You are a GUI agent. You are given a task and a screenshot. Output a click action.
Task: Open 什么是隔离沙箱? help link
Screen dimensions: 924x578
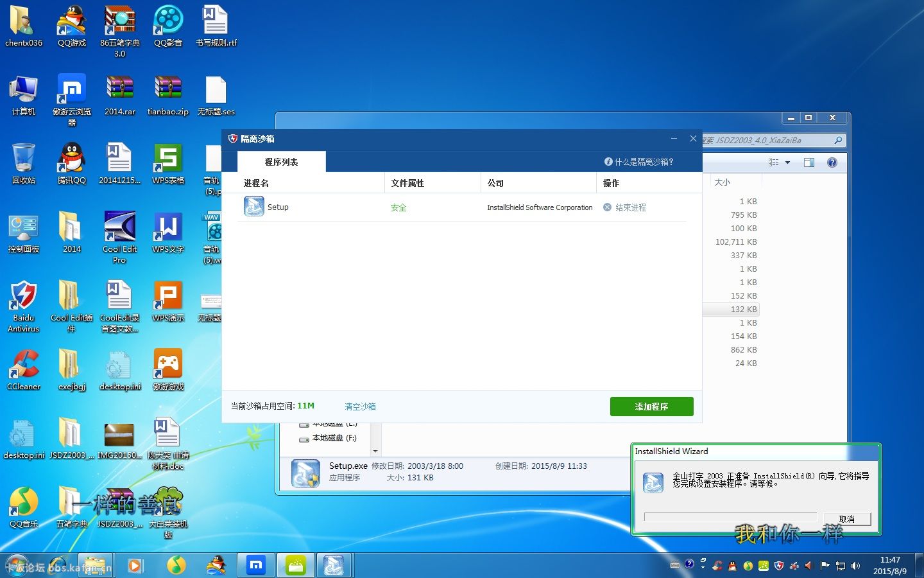click(639, 162)
